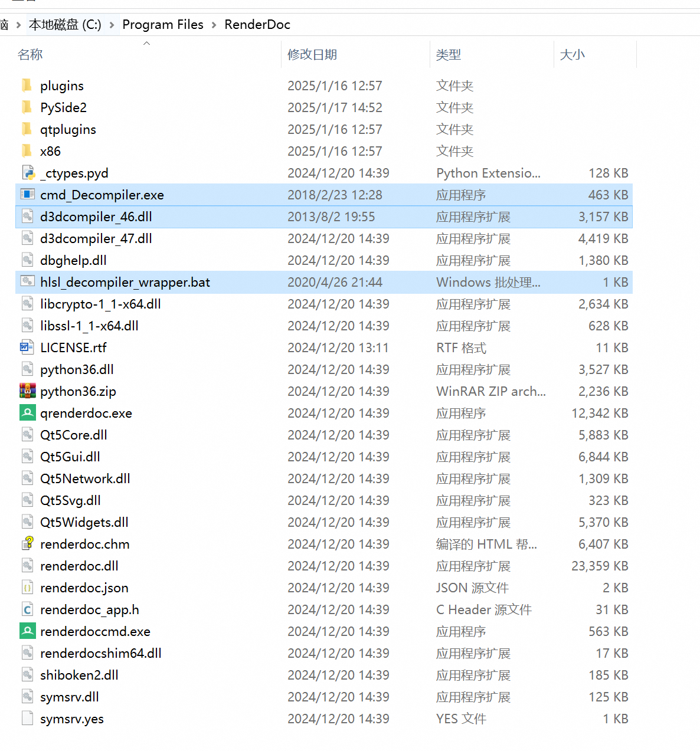
Task: Select the hlsl_decompiler_wrapper.bat file
Action: pos(125,282)
